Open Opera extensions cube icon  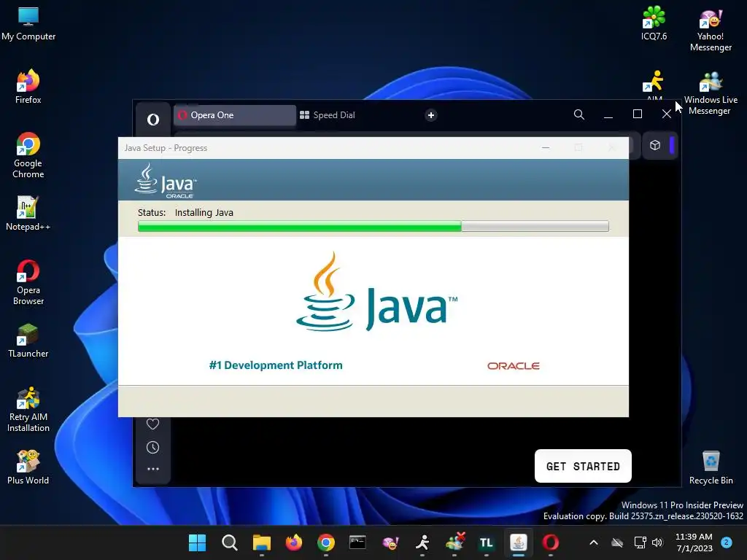655,145
